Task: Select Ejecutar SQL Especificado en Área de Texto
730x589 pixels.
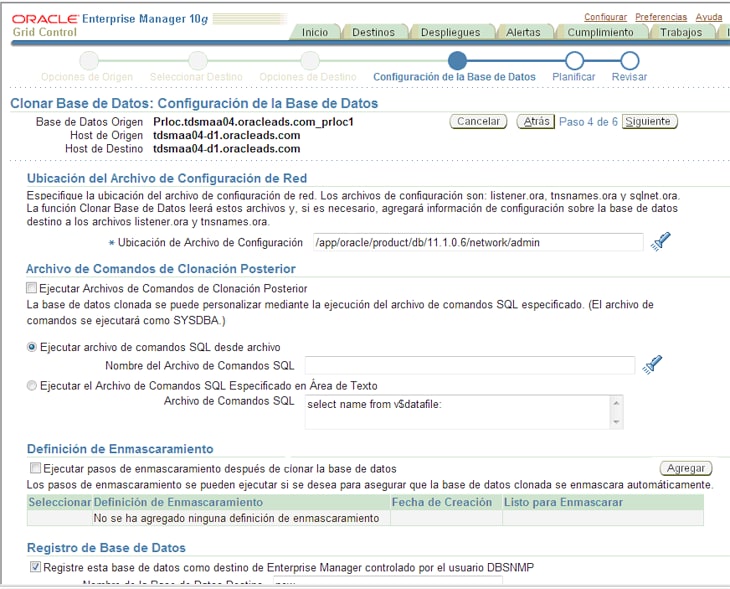Action: 32,386
